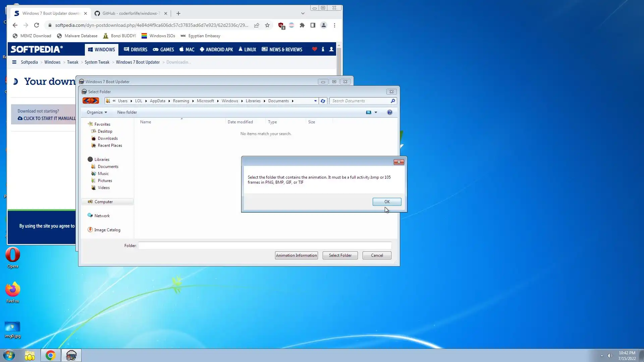Open Windows Explorer from the taskbar
This screenshot has width=644, height=362.
pos(30,355)
